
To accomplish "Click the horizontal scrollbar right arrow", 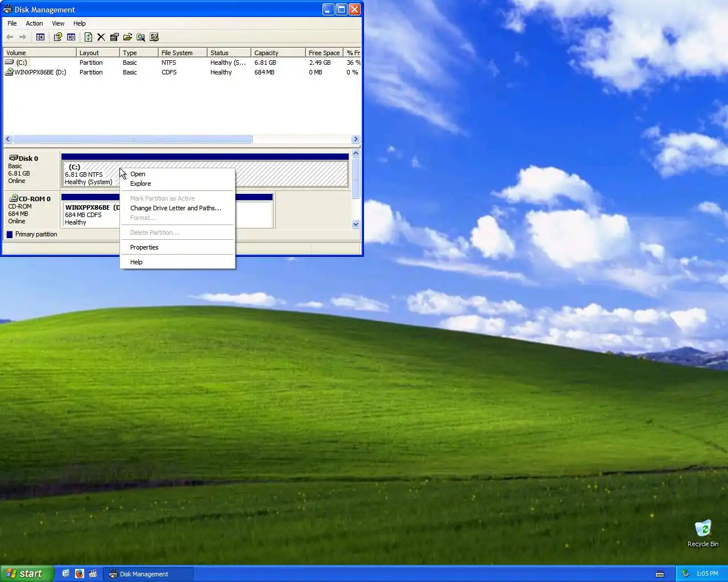I will (x=355, y=139).
